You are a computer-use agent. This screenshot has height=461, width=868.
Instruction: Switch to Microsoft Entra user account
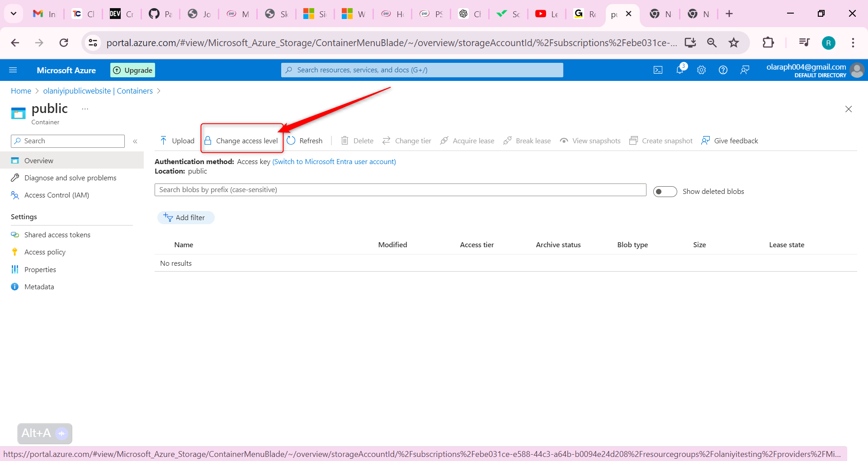pyautogui.click(x=334, y=161)
